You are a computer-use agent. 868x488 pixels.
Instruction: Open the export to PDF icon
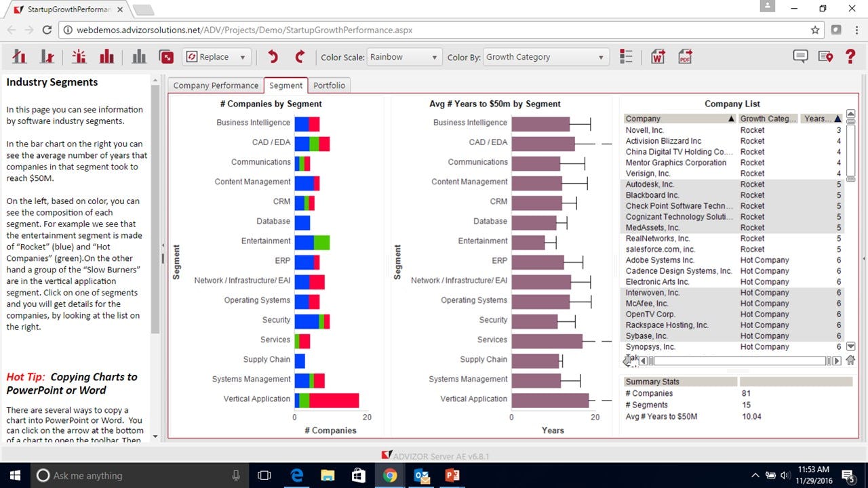(684, 57)
